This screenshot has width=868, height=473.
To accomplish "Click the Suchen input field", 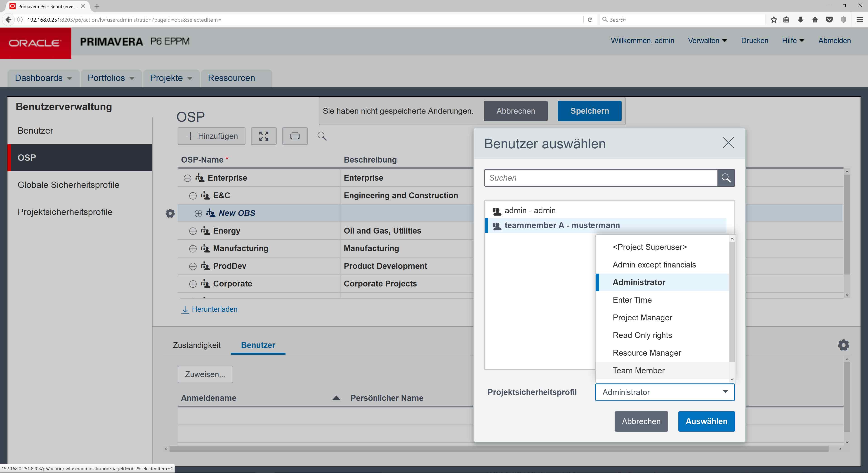I will coord(600,178).
